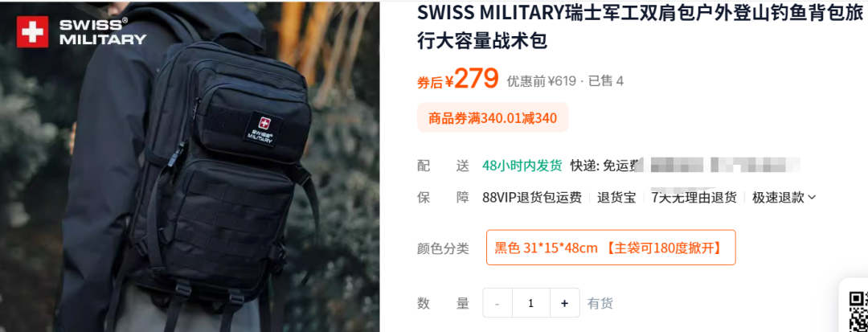
Task: Click the 48小时内发货 delivery text
Action: click(522, 165)
